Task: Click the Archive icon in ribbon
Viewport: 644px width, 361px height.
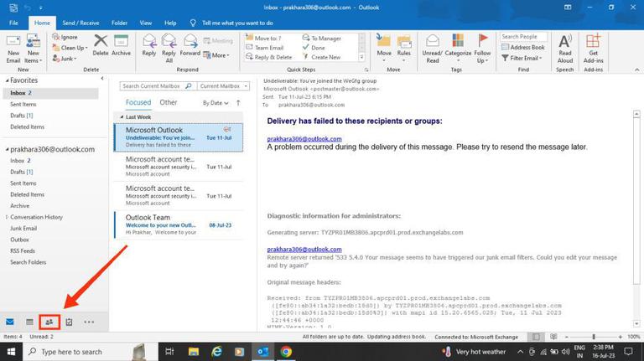Action: (x=121, y=45)
